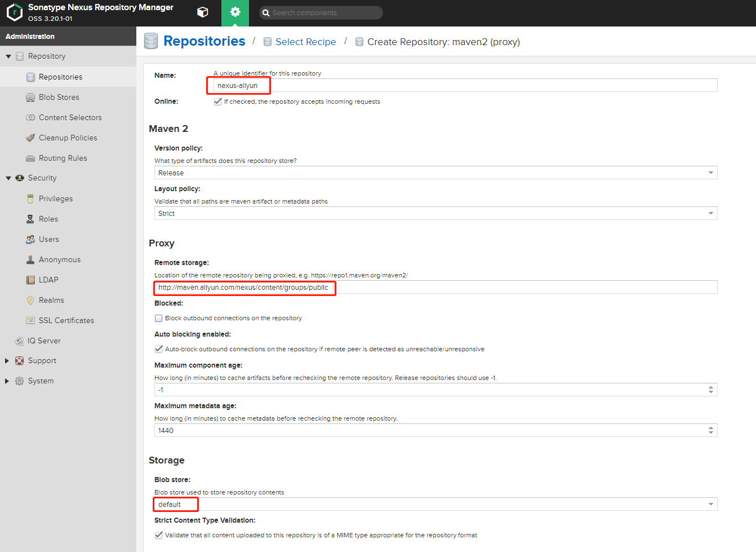Select Cleanup Policies in the sidebar
Viewport: 756px width, 552px height.
tap(68, 138)
